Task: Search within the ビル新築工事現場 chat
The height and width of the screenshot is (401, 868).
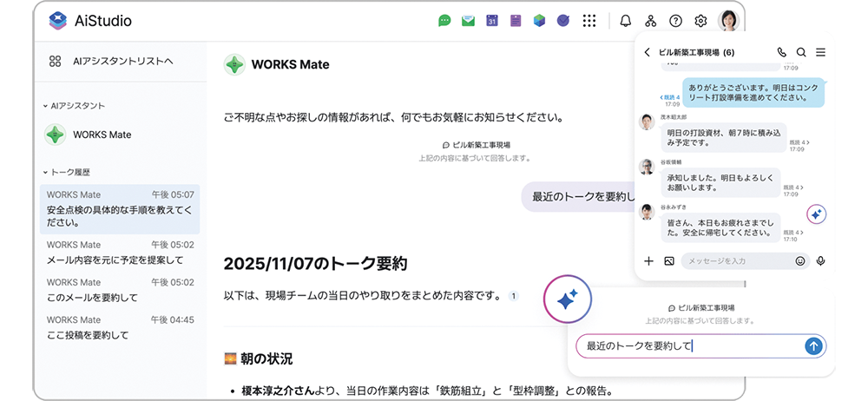Action: [x=801, y=53]
